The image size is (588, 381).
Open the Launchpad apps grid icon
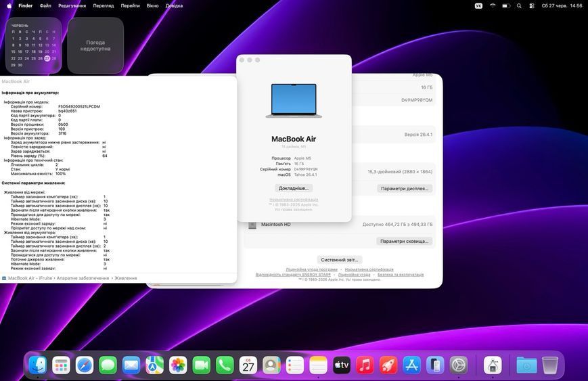(x=61, y=365)
